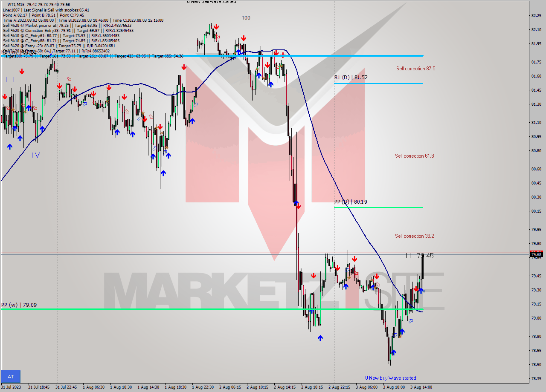Click the 'Sell %20 @ Correction Entry38' line
The height and width of the screenshot is (392, 546).
(68, 30)
